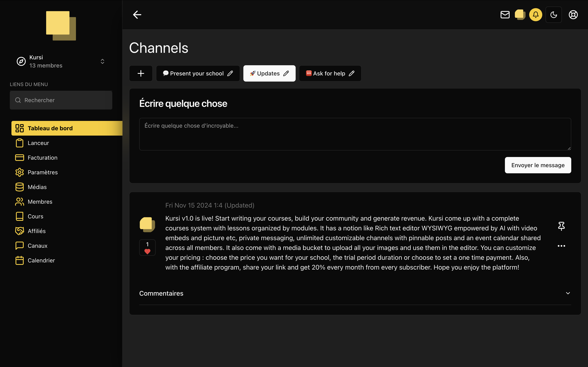
Task: Open Calendrier in the sidebar menu
Action: 41,260
